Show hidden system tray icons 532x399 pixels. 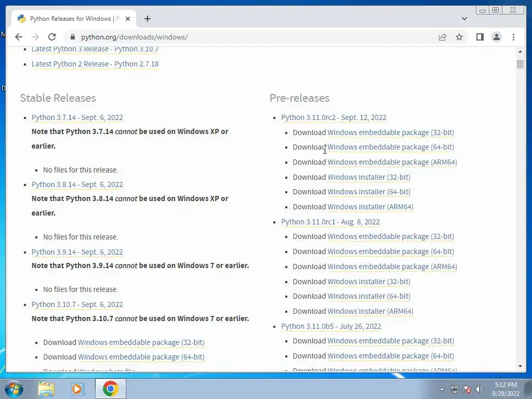point(442,389)
